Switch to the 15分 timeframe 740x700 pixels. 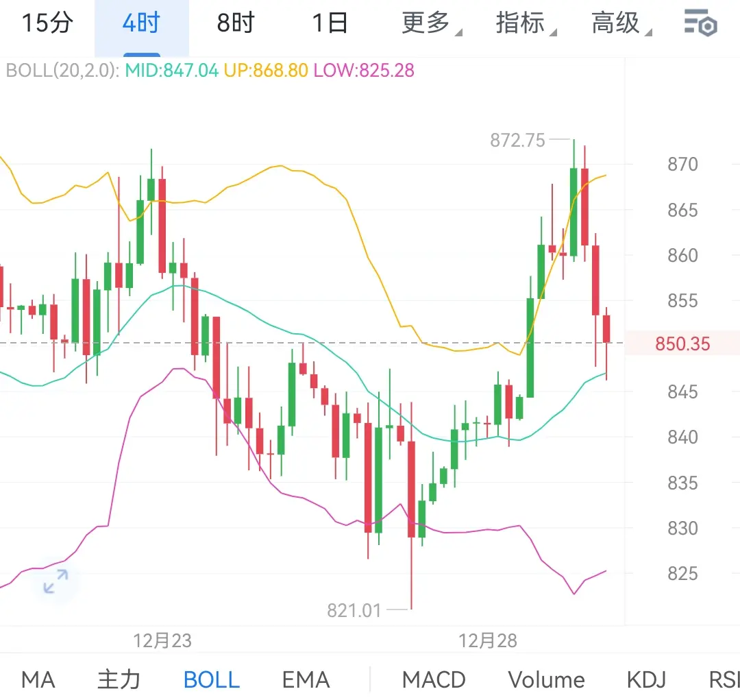[47, 23]
